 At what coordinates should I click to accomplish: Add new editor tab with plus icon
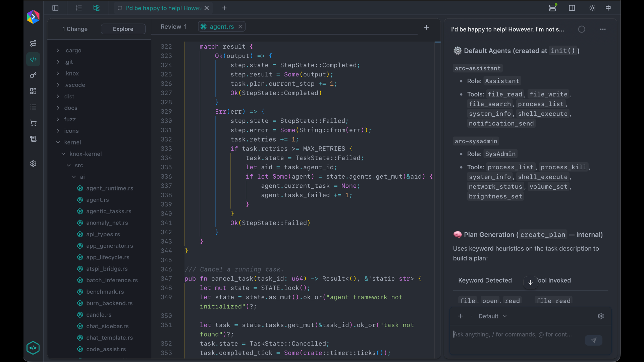pos(426,27)
